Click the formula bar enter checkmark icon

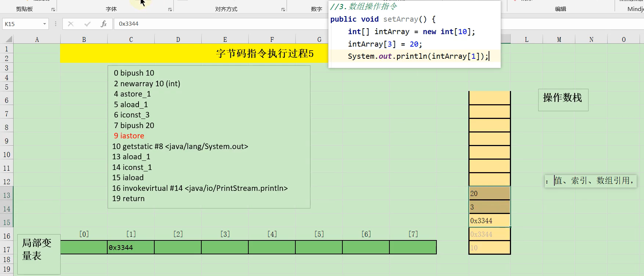coord(87,24)
